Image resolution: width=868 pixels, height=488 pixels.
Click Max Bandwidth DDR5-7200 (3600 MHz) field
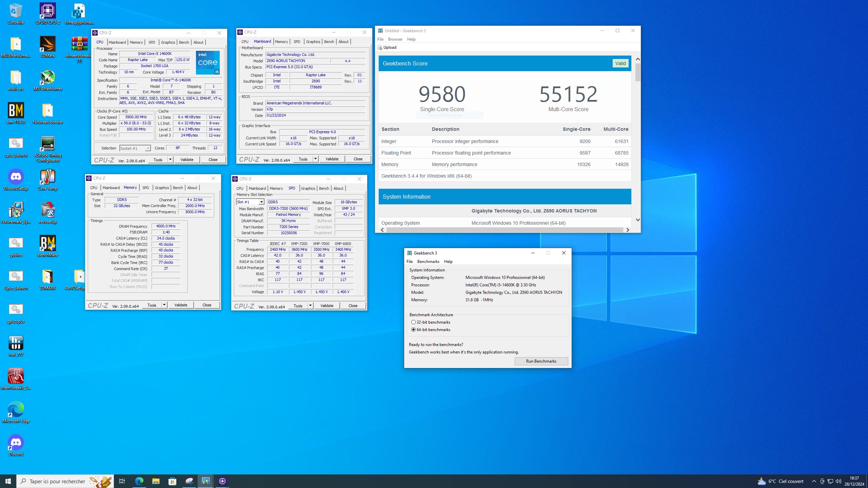click(x=289, y=209)
